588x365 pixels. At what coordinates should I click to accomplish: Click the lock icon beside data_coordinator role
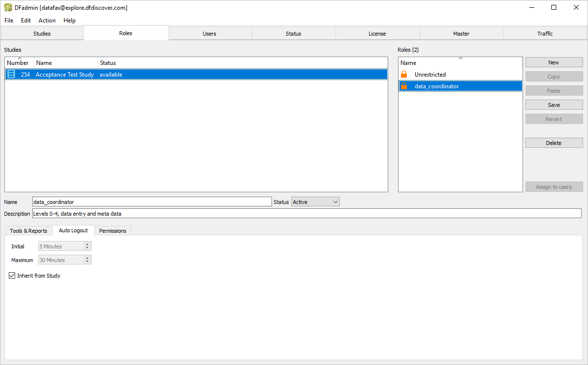point(404,86)
